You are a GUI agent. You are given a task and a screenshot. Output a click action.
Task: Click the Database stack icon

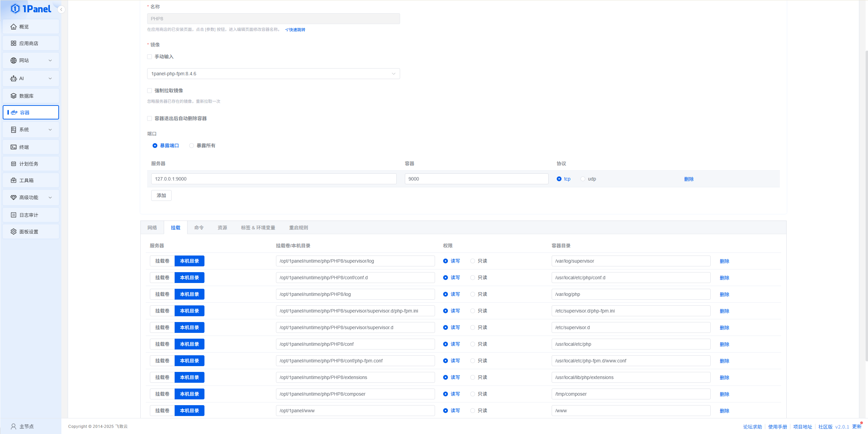pos(14,96)
